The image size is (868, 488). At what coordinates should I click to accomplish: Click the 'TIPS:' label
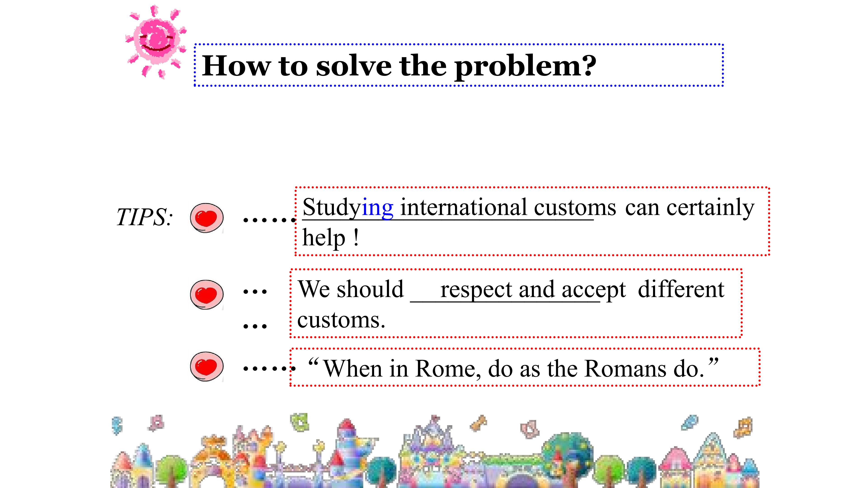145,217
